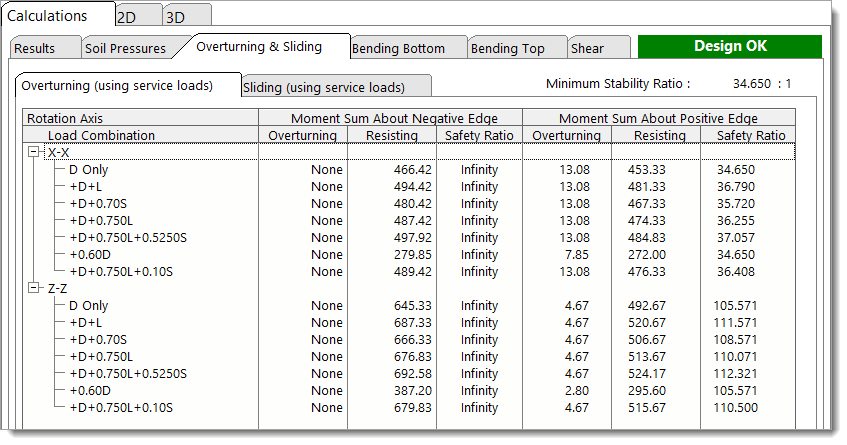Select the D Only row under X-X
The height and width of the screenshot is (445, 847).
(89, 170)
